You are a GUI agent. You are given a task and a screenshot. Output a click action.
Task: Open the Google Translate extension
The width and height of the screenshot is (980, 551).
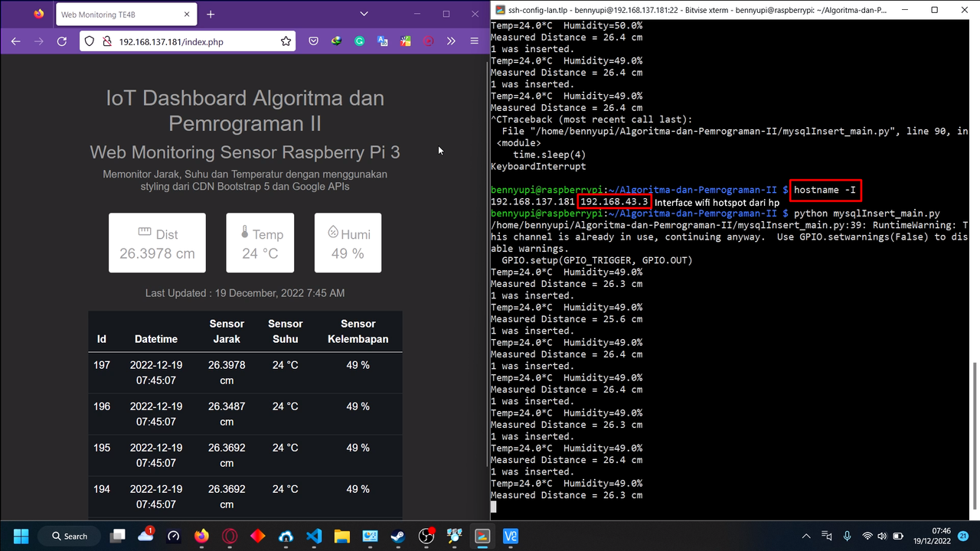point(383,41)
